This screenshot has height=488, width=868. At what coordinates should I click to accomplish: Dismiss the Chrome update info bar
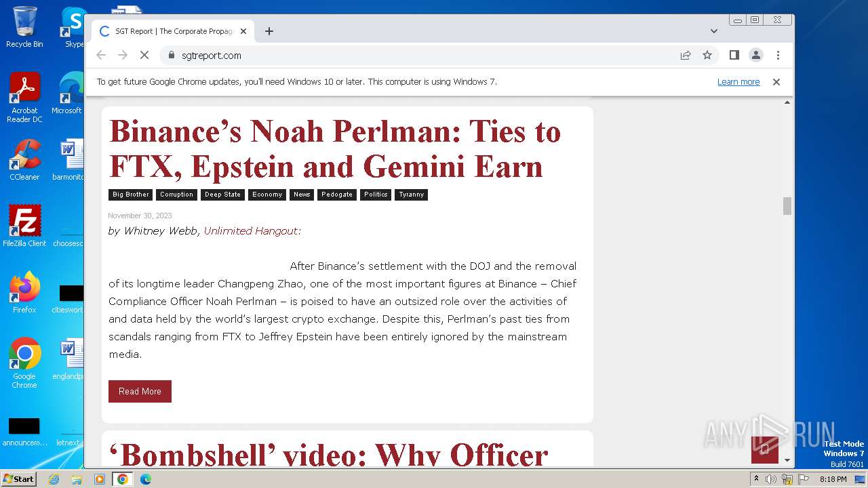coord(776,81)
